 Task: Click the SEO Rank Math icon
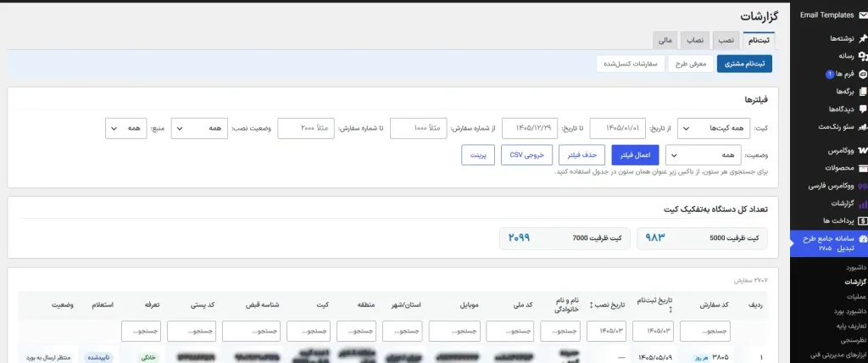click(x=862, y=127)
